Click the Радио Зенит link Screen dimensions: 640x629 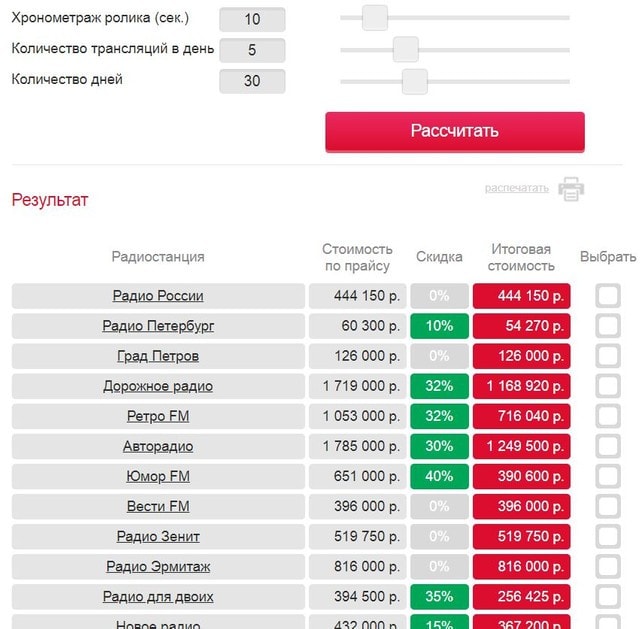[x=158, y=536]
